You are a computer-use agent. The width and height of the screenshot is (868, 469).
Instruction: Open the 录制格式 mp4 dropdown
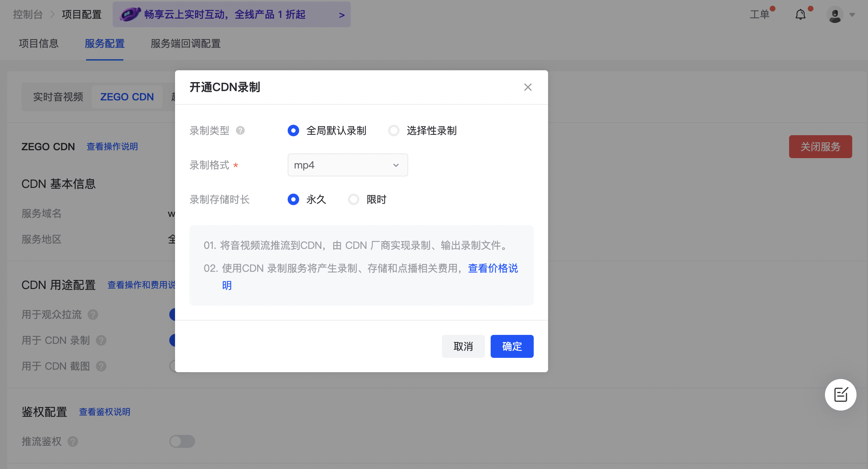348,165
